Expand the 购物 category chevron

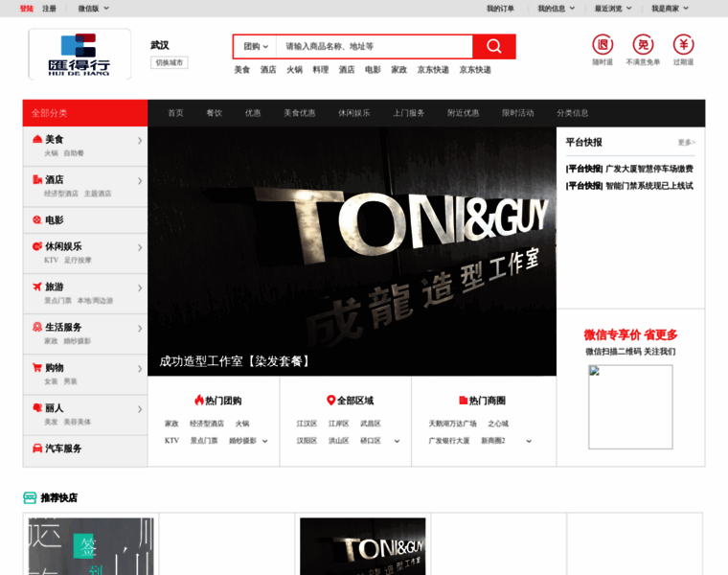pyautogui.click(x=140, y=369)
